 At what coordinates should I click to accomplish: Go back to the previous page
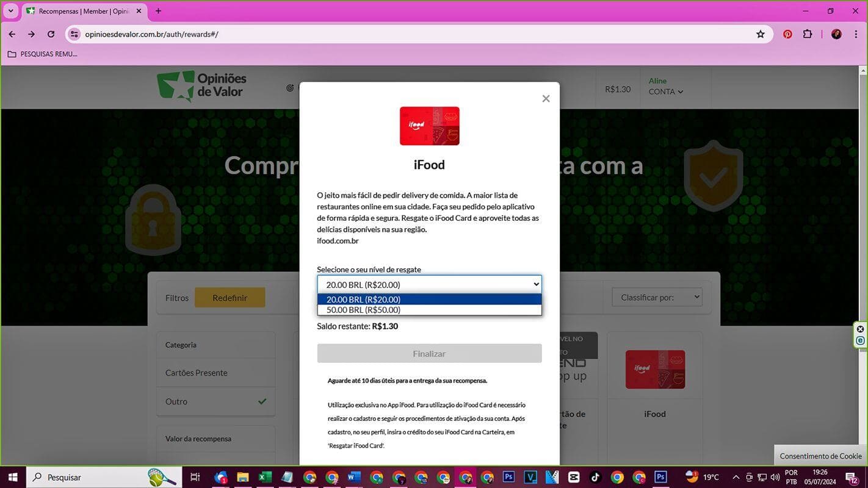coord(12,34)
